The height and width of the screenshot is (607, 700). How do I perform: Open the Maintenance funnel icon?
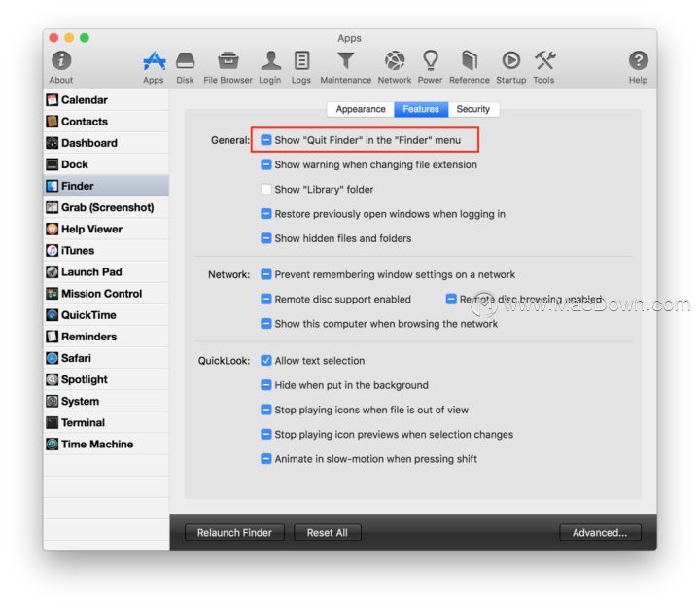click(x=345, y=60)
